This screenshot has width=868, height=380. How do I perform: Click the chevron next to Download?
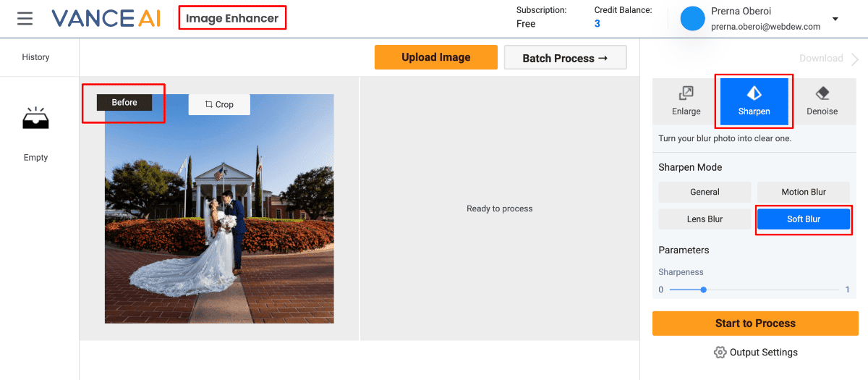(855, 59)
